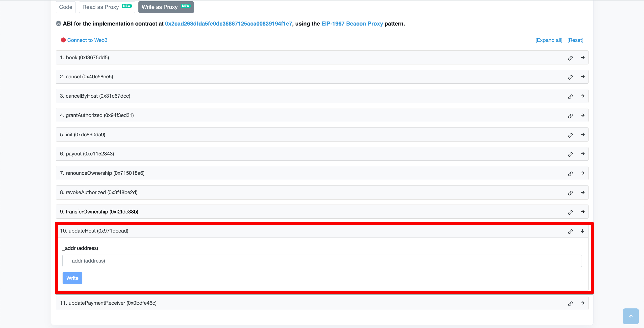
Task: Expand cancelByHost with its arrow
Action: tap(583, 96)
